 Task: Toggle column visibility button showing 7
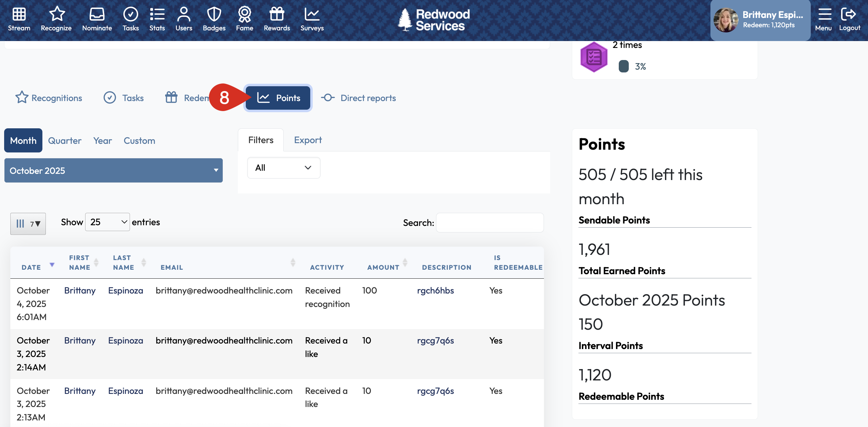28,224
